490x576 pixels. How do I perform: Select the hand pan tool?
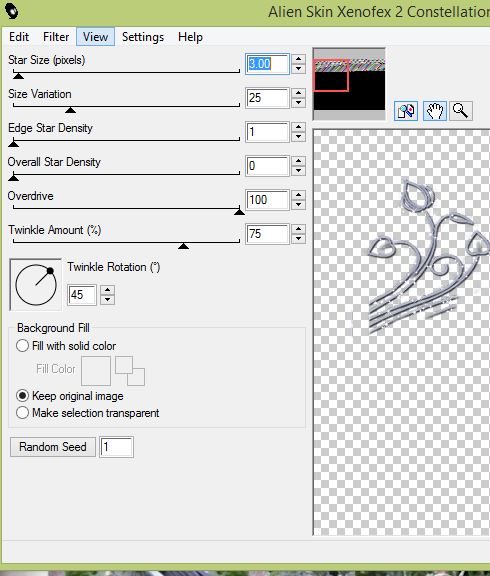point(435,111)
